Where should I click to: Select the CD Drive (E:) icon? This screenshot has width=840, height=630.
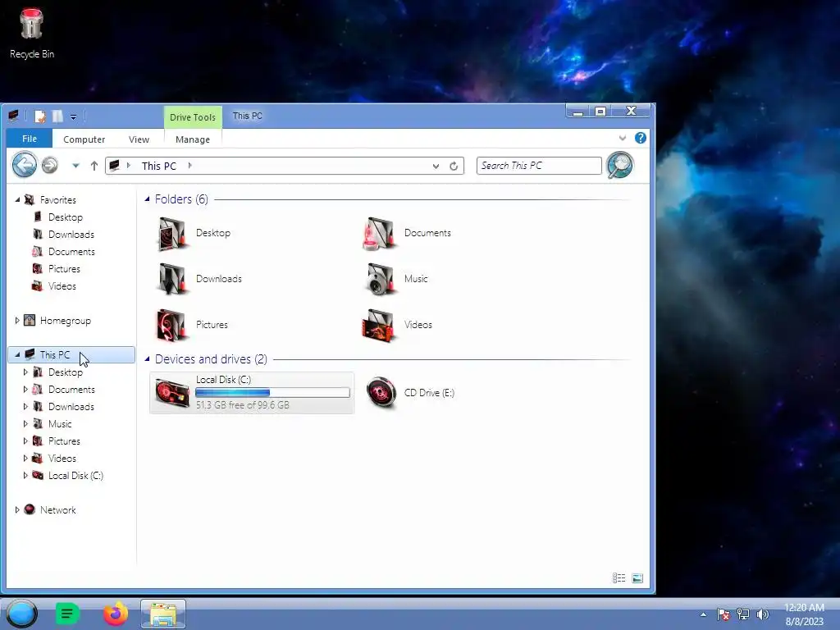(x=381, y=392)
